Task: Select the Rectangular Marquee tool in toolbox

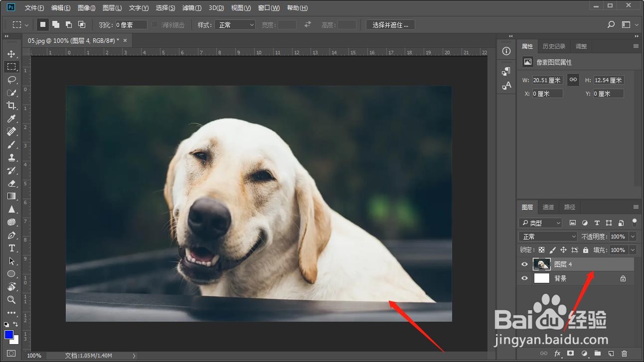Action: 11,67
